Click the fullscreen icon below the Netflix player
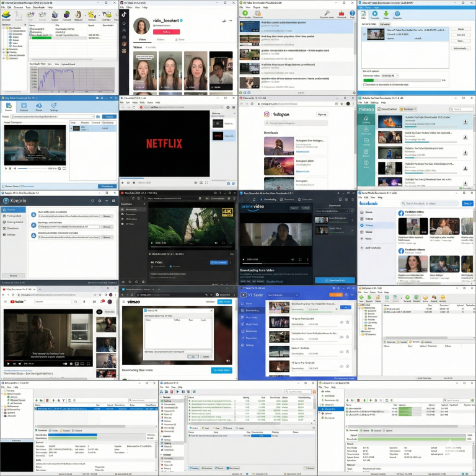The height and width of the screenshot is (476, 476). tap(206, 183)
